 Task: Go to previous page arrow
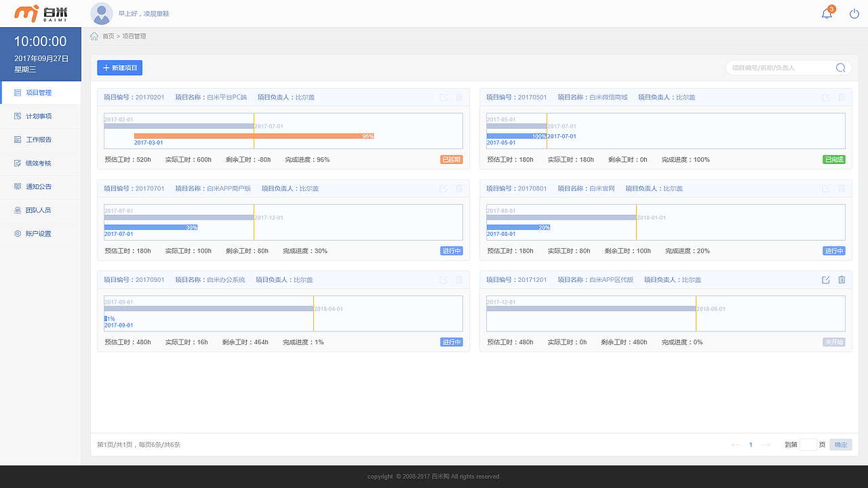[x=736, y=445]
